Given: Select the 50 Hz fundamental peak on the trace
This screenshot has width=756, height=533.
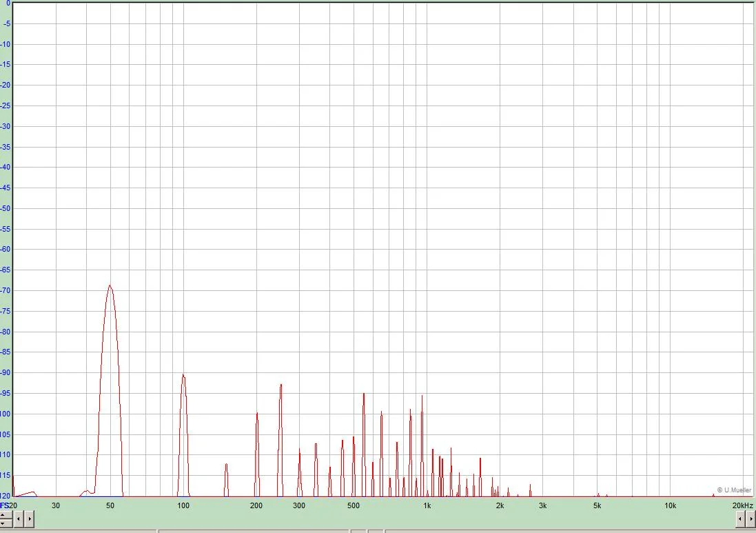Looking at the screenshot, I should [x=110, y=285].
